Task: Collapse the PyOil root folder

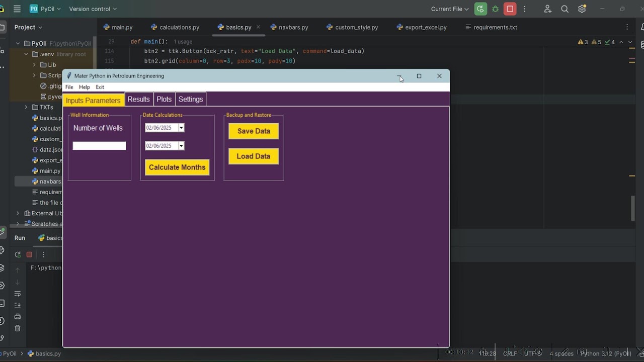Action: click(x=18, y=44)
